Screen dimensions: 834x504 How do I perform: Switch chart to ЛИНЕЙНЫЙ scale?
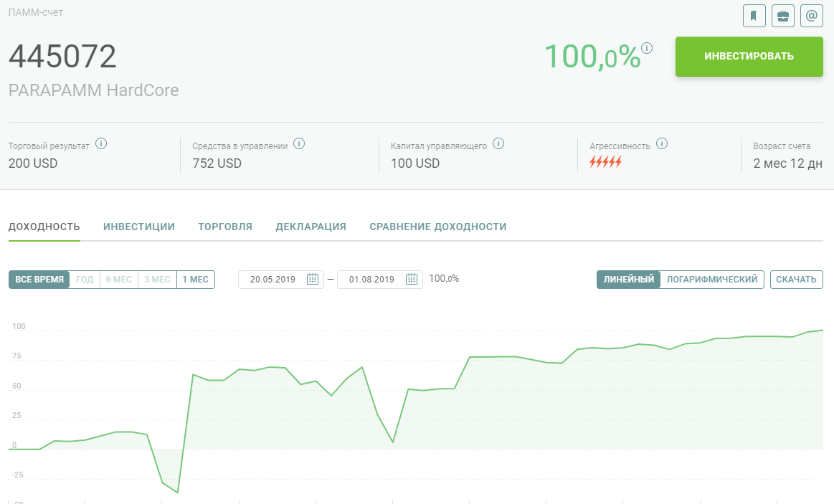point(629,280)
